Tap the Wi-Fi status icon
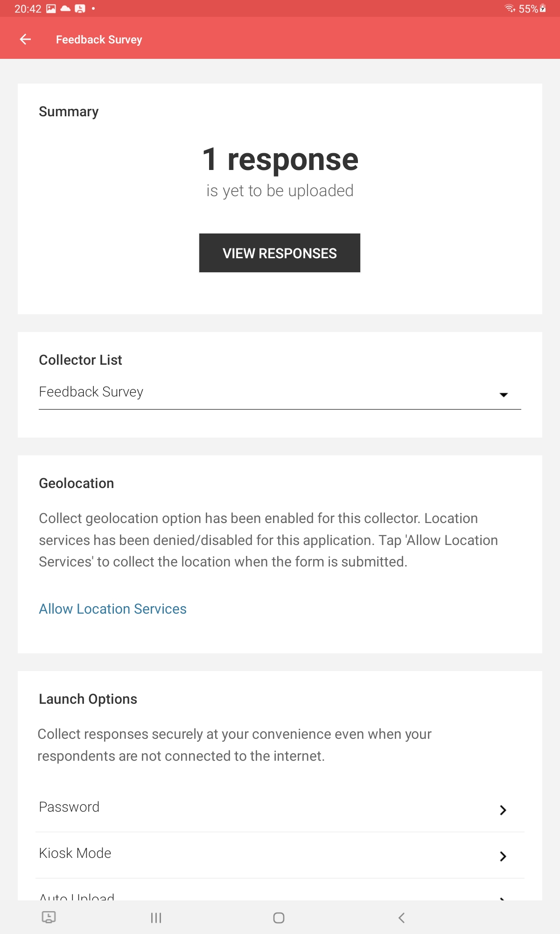This screenshot has width=560, height=934. point(510,8)
